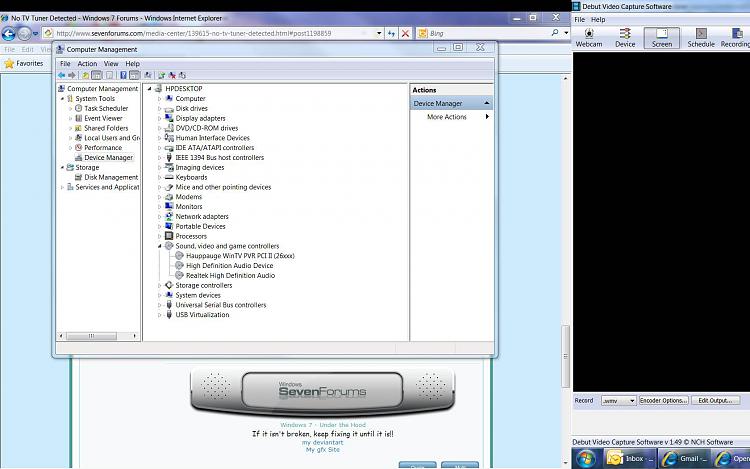750x469 pixels.
Task: Click the Update driver software toolbar icon
Action: coord(161,75)
